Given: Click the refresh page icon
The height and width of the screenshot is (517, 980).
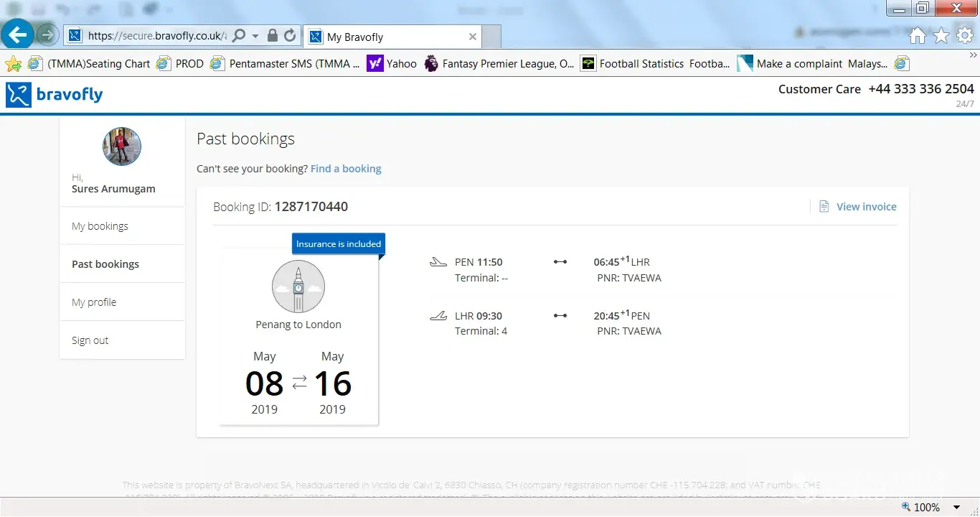Looking at the screenshot, I should click(x=290, y=36).
